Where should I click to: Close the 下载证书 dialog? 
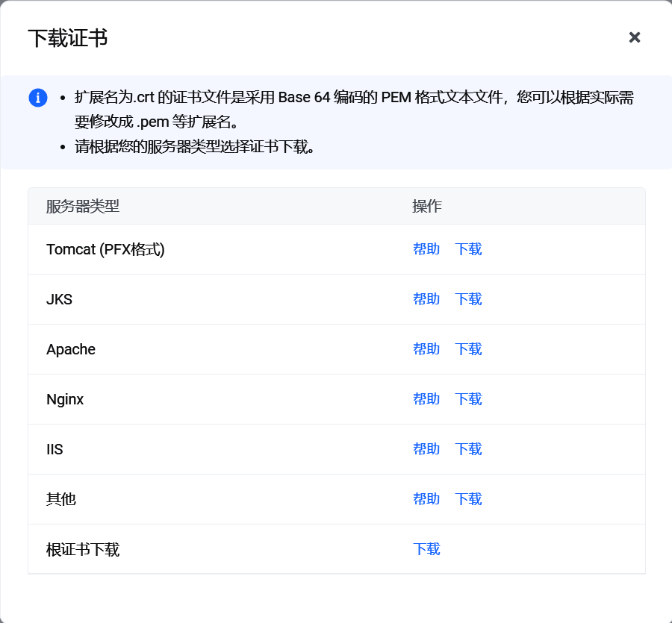click(x=634, y=38)
